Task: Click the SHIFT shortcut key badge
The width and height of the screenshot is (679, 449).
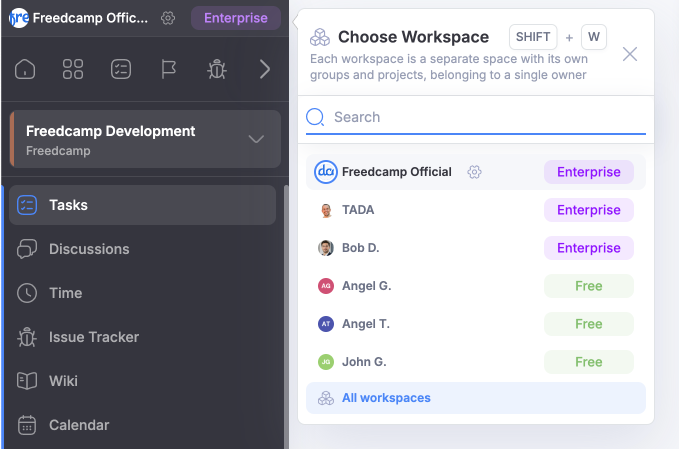Action: tap(533, 37)
